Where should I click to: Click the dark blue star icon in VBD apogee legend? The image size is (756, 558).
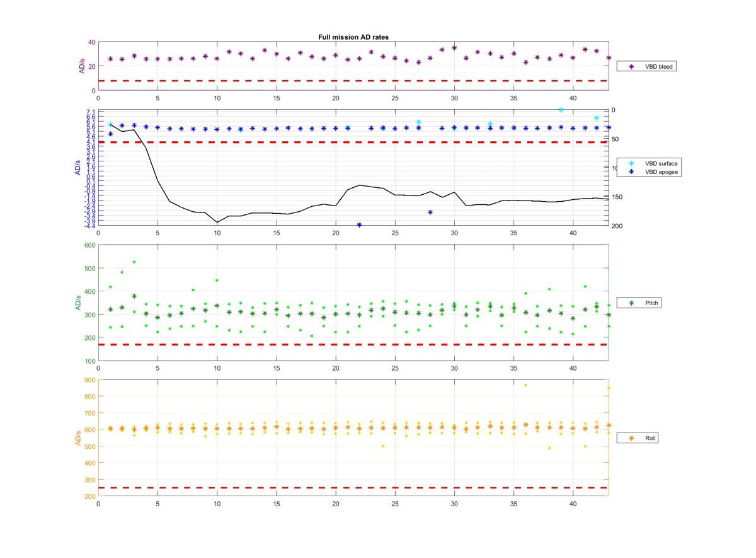pos(632,171)
